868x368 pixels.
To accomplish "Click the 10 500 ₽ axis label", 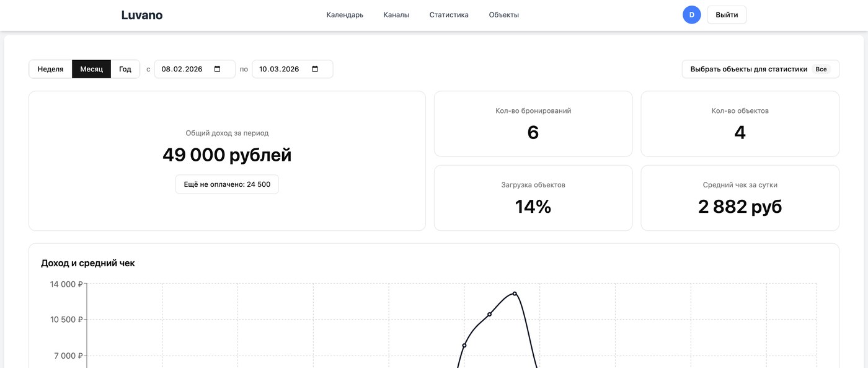I will tap(67, 320).
